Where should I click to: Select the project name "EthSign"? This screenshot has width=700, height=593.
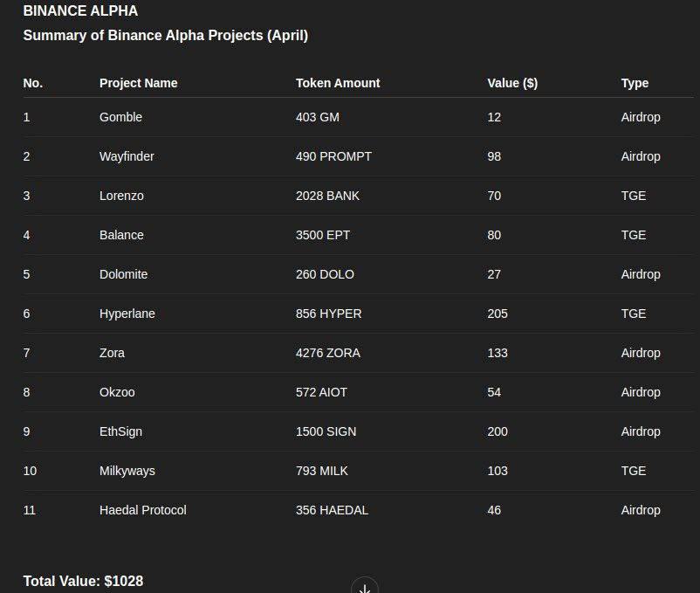[120, 431]
